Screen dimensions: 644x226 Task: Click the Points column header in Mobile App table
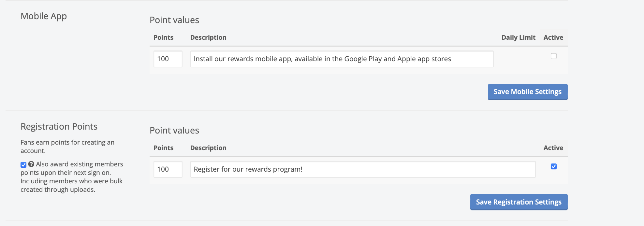pyautogui.click(x=163, y=37)
